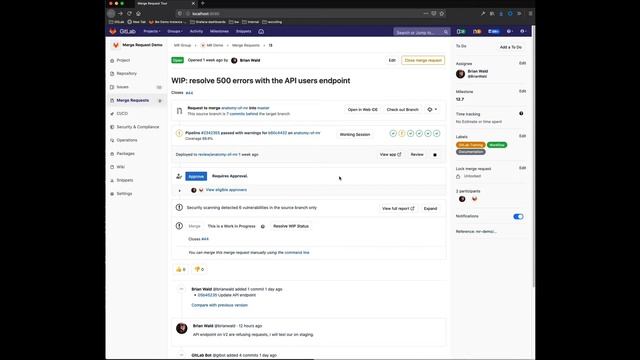
Task: Open the help dropdown in header
Action: (509, 31)
